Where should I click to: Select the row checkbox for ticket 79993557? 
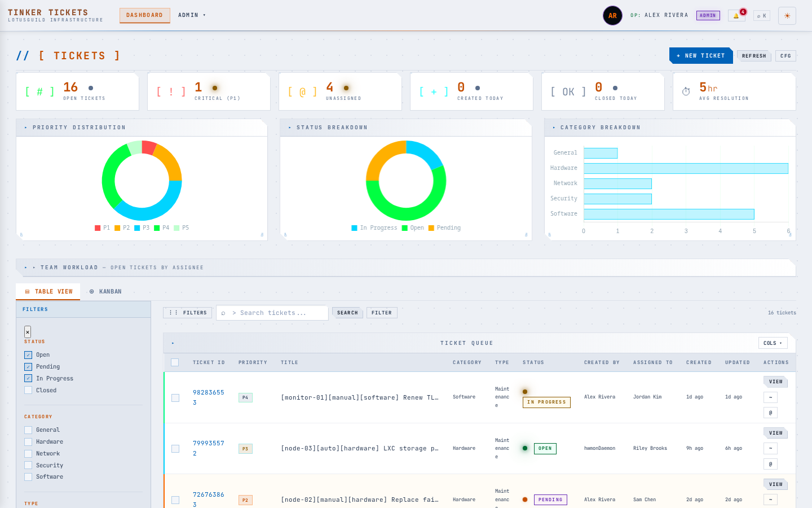point(175,449)
